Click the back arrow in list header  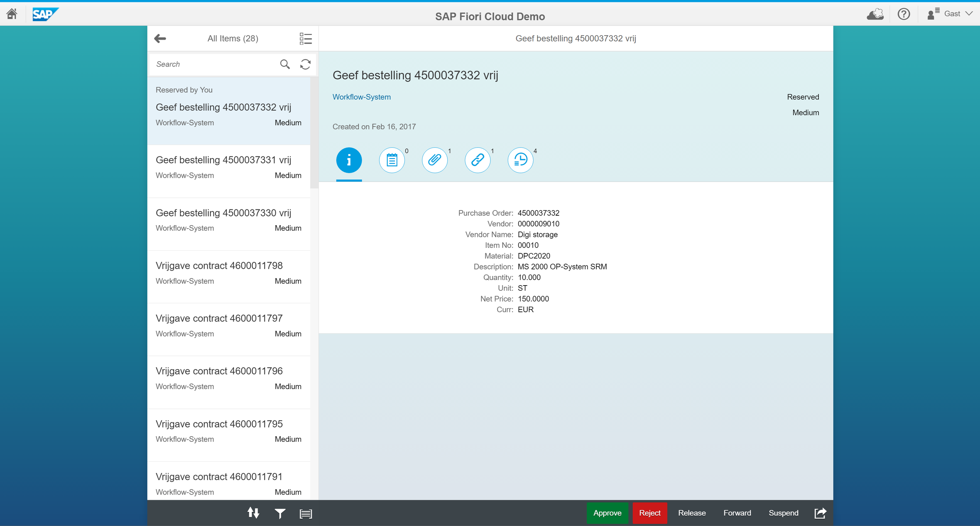[x=160, y=38]
